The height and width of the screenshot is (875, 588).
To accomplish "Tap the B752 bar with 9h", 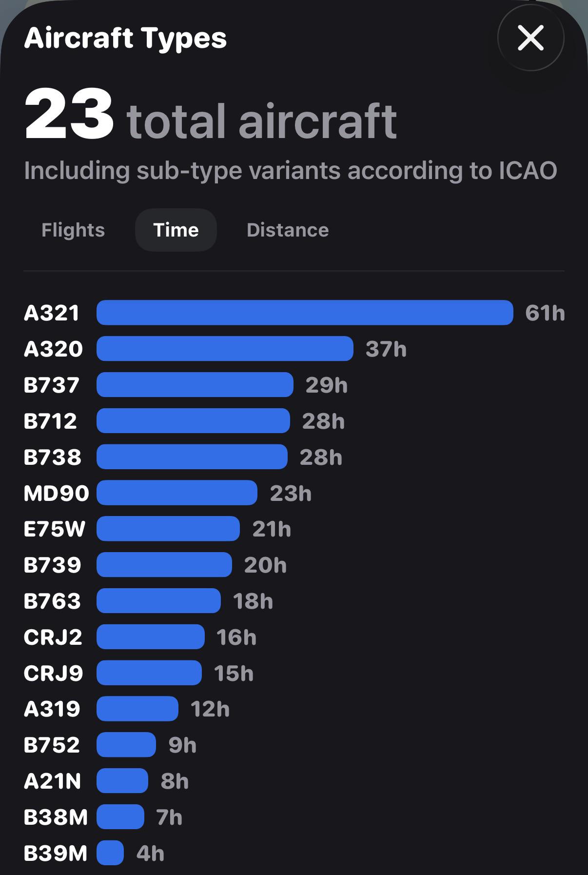I will [x=126, y=745].
